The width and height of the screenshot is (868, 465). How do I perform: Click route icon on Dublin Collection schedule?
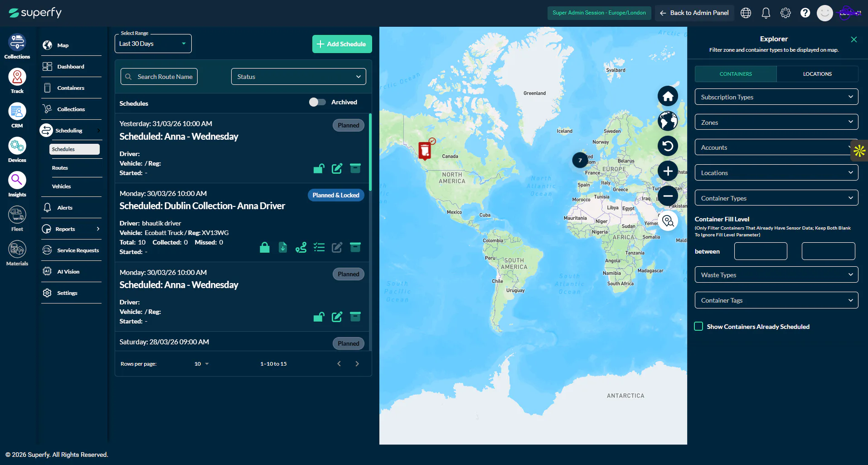(301, 247)
